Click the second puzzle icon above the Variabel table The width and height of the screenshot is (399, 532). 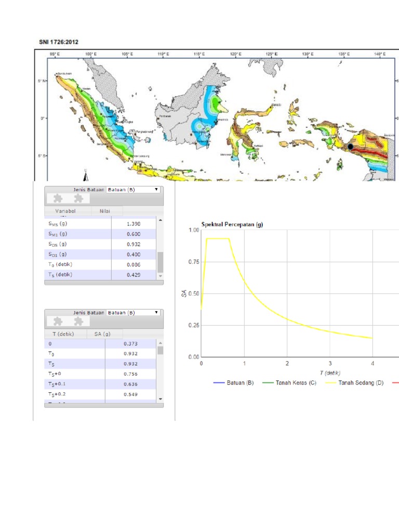point(78,198)
